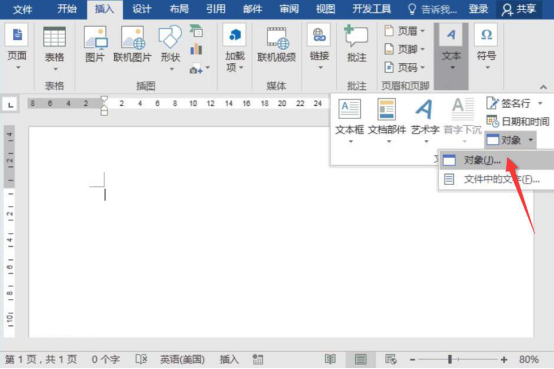Click the page count 第1页,共1页 status
This screenshot has width=554, height=369.
pos(41,359)
